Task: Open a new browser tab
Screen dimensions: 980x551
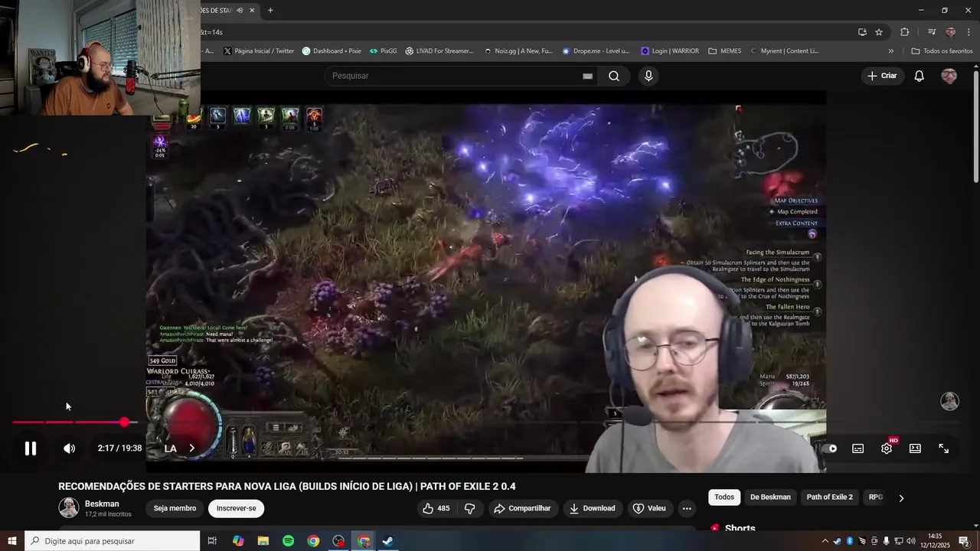Action: click(x=270, y=10)
